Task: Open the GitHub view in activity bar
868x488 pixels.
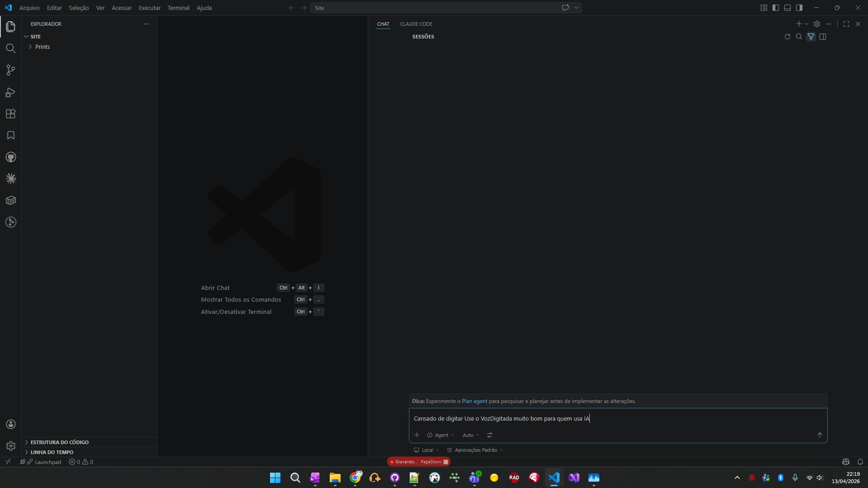Action: pos(10,157)
